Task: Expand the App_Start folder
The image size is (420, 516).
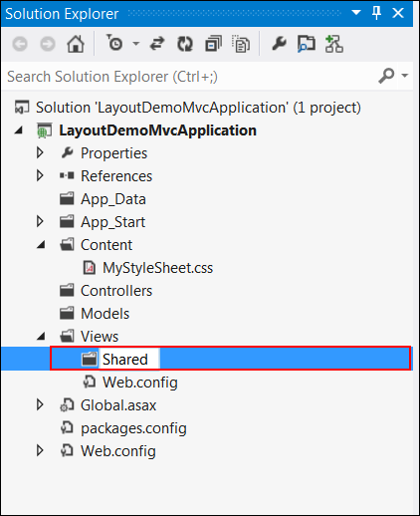Action: tap(40, 221)
